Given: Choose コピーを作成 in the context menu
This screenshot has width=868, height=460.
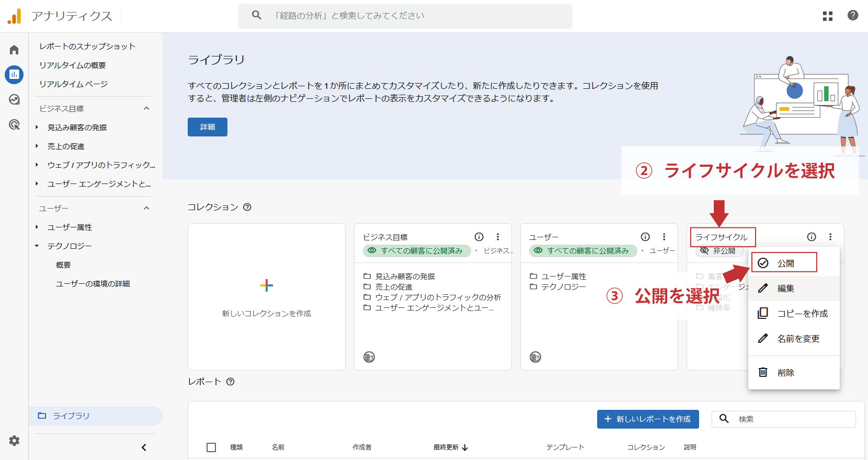Looking at the screenshot, I should [x=802, y=314].
